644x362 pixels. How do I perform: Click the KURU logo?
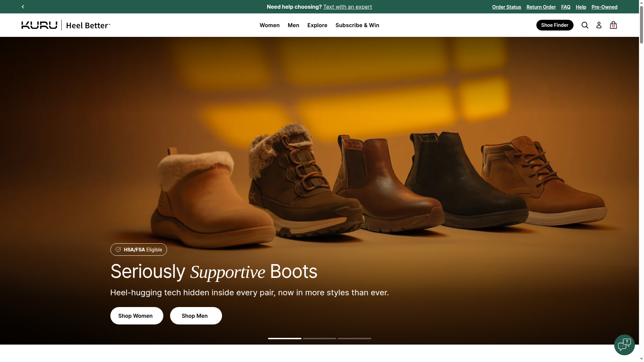point(39,25)
